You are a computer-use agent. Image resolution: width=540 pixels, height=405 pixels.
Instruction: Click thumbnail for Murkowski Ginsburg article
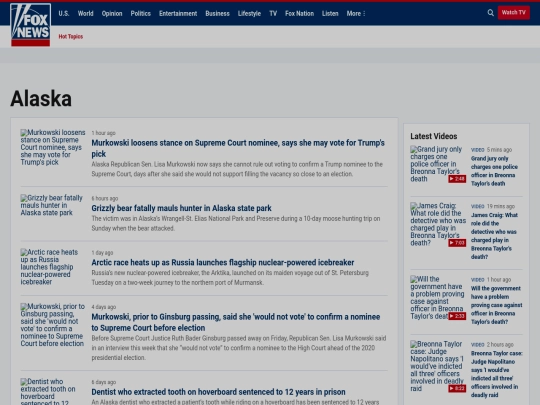point(52,325)
